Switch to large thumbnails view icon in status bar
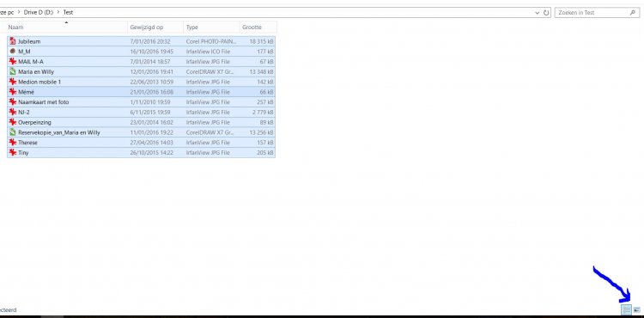The height and width of the screenshot is (318, 644). (x=637, y=309)
